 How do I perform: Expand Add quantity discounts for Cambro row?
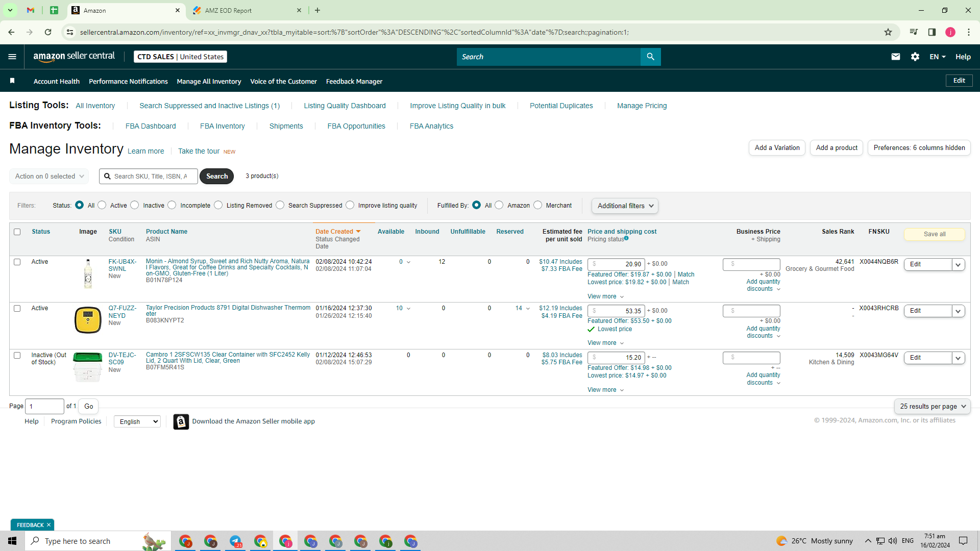763,379
